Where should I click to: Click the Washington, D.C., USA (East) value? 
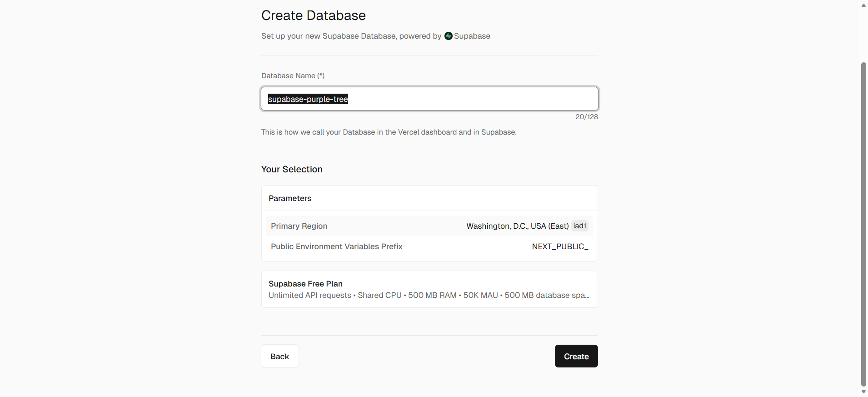point(518,226)
